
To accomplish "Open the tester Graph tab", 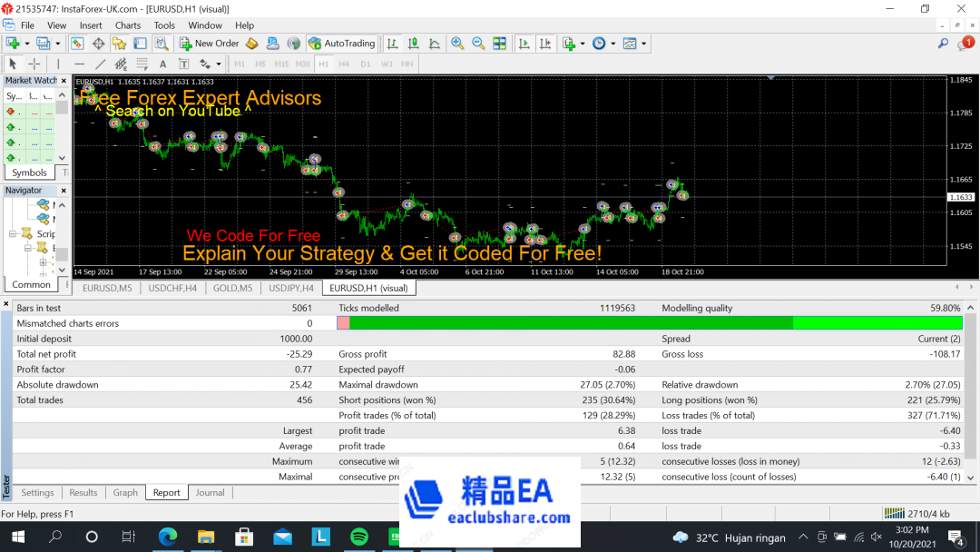I will [x=125, y=493].
